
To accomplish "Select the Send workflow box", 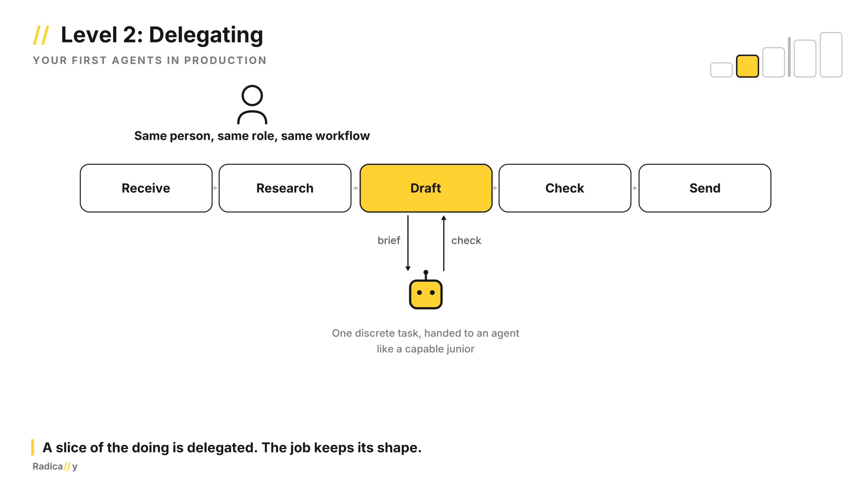I will (705, 188).
